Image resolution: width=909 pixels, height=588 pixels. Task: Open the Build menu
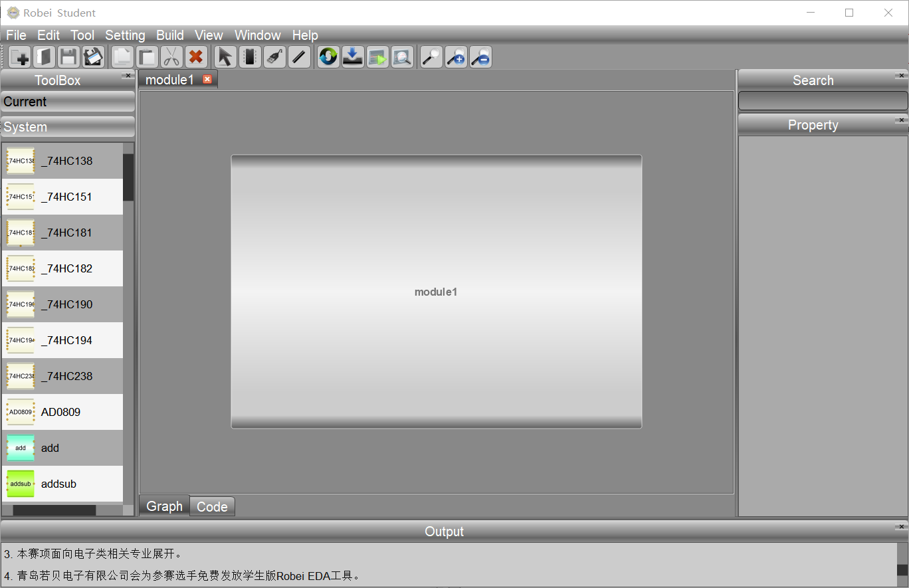[x=170, y=35]
